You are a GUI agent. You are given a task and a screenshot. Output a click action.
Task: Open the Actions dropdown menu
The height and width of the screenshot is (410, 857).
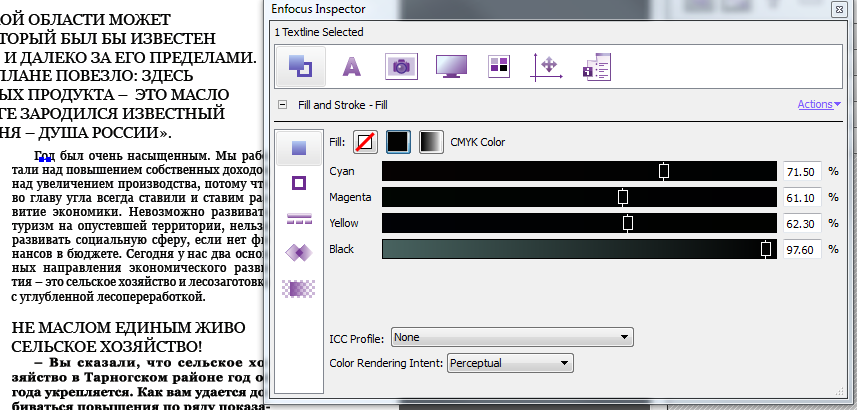pos(819,104)
